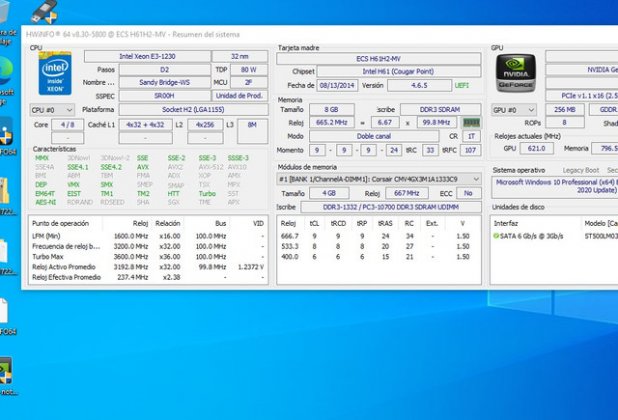
Task: Click the green UEFI label
Action: pos(462,85)
